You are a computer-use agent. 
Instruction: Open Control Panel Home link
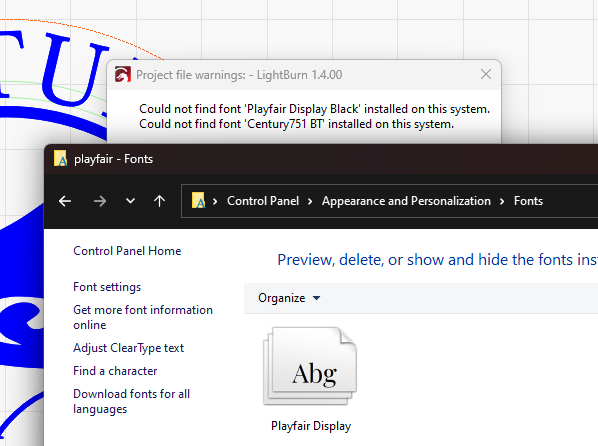127,251
